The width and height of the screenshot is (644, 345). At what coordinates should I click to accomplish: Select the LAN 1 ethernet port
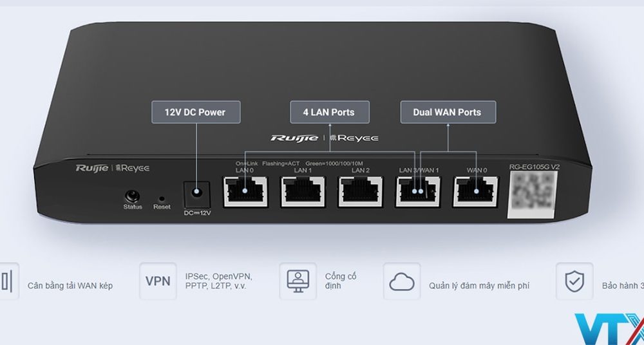303,192
